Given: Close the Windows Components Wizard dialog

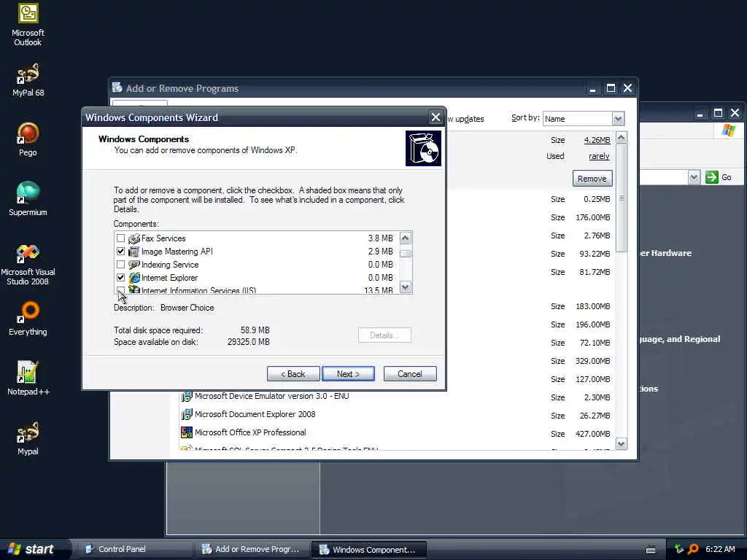Looking at the screenshot, I should (436, 117).
